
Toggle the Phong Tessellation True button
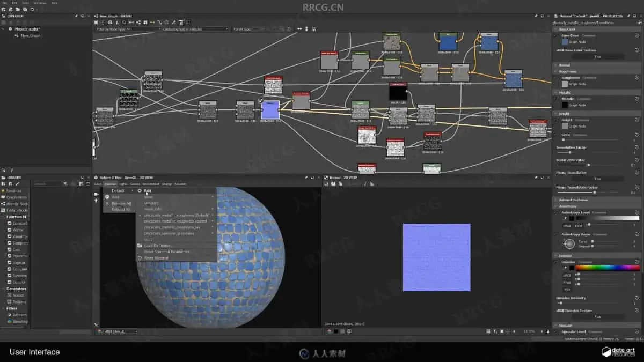[x=597, y=179]
